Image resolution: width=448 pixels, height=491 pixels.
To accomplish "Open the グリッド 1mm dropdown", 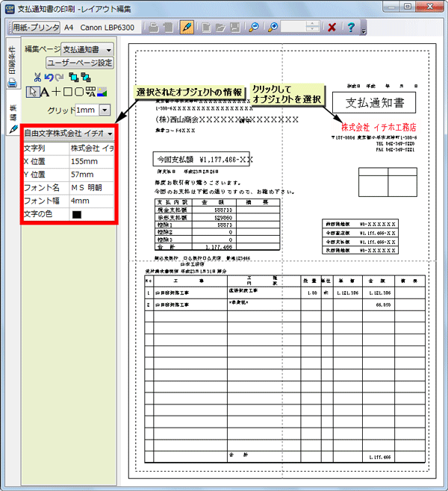I will pyautogui.click(x=104, y=110).
